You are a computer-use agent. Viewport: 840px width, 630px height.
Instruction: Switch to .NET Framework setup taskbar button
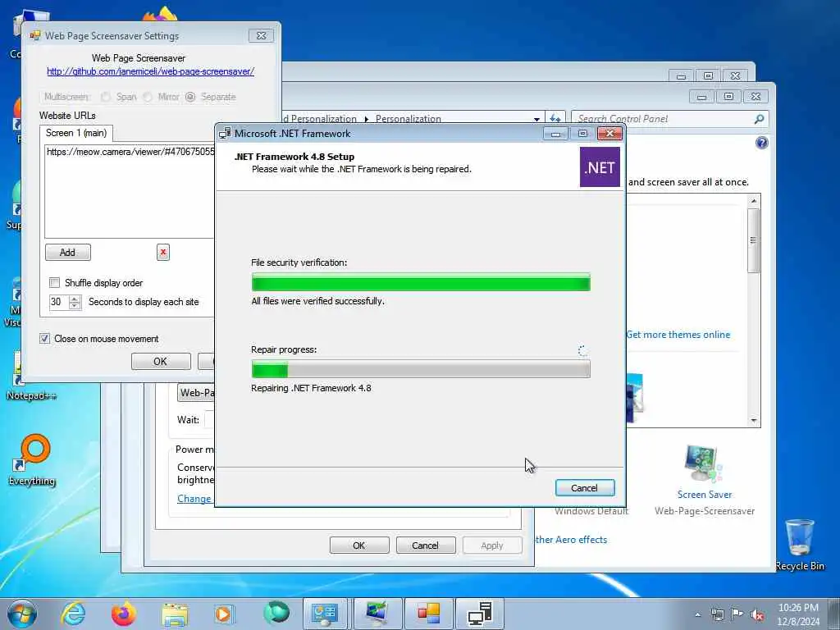point(479,614)
